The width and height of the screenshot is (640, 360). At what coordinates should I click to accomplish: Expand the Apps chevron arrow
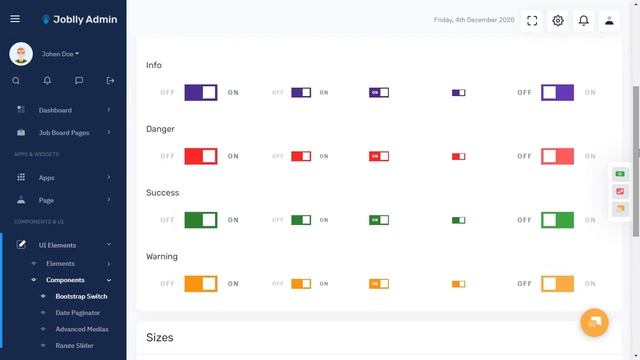click(109, 177)
